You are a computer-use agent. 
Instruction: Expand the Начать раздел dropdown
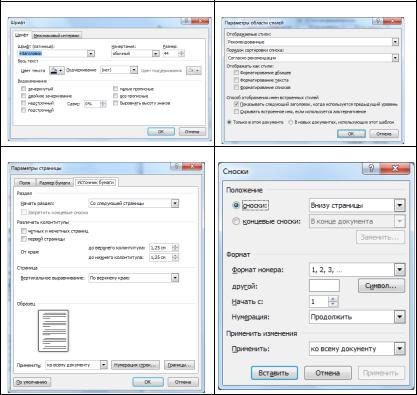(x=175, y=203)
